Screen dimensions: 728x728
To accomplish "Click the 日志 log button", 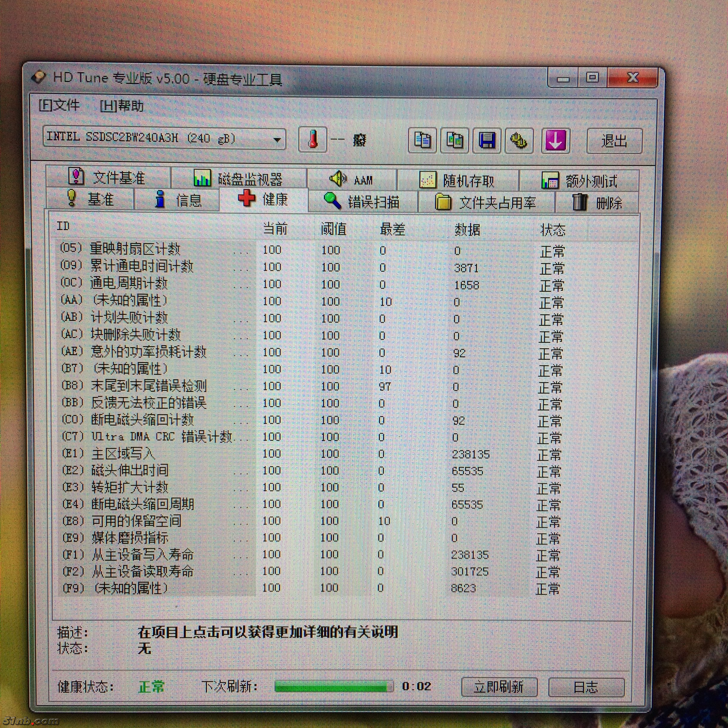I will coord(586,687).
